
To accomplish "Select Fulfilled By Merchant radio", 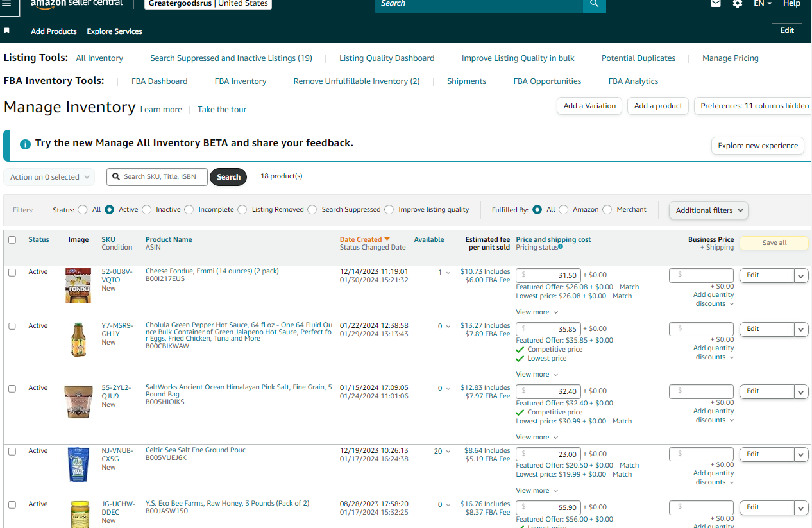I will pos(607,209).
